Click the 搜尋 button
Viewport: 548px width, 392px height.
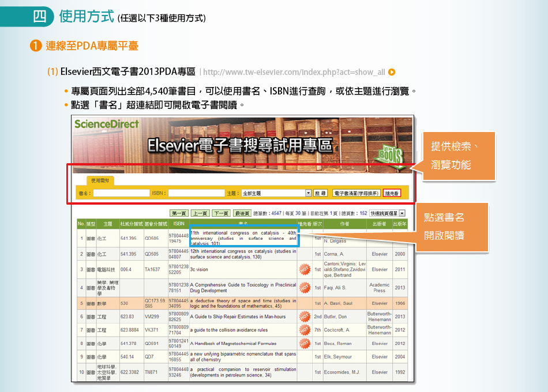tap(320, 193)
